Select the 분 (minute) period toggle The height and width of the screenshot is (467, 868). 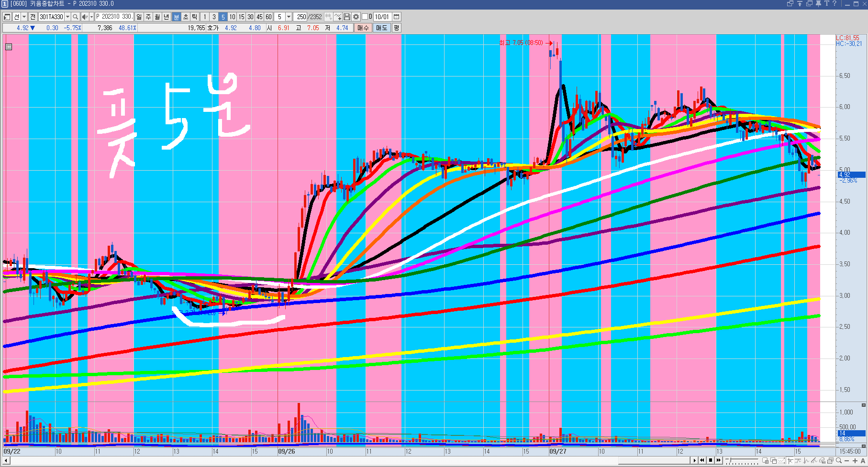click(176, 17)
